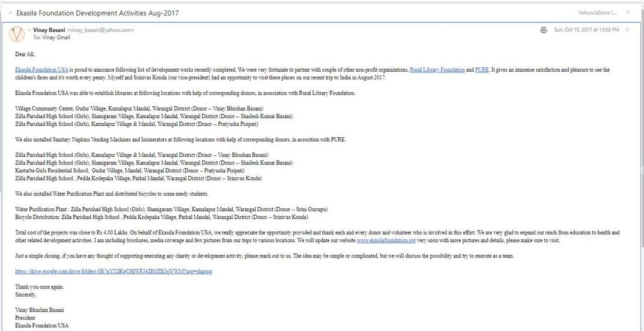The image size is (644, 331).
Task: Print this email using the printer icon
Action: [544, 30]
